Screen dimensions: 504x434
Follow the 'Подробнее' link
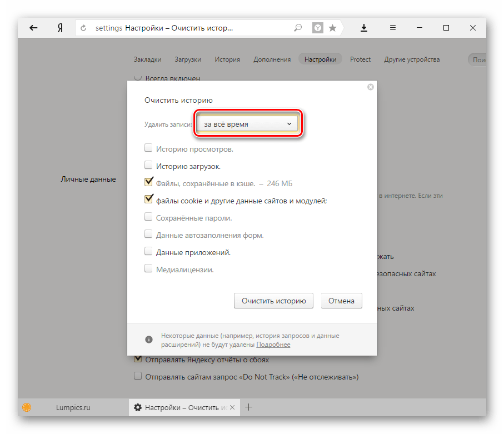pyautogui.click(x=273, y=345)
